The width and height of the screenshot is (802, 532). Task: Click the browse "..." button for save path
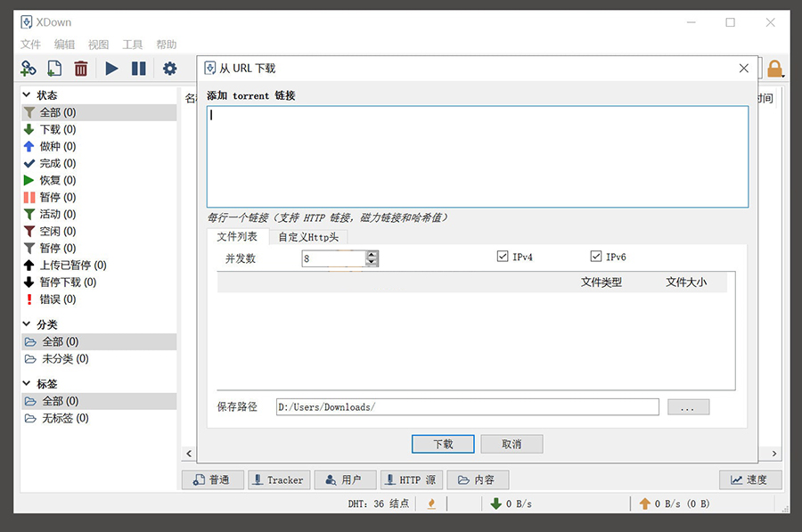[688, 407]
